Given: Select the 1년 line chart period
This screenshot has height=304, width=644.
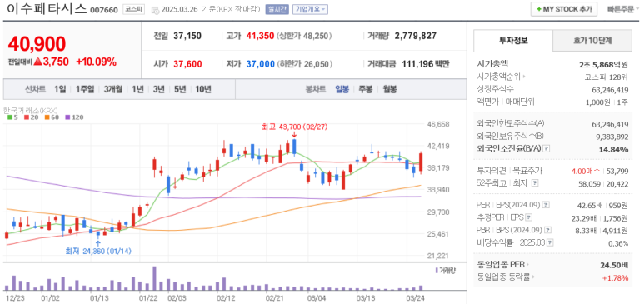Looking at the screenshot, I should pos(137,89).
